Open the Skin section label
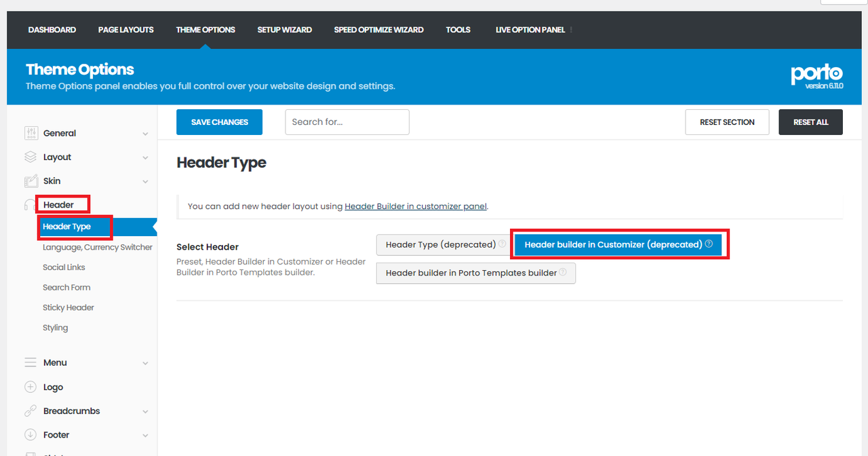The width and height of the screenshot is (868, 456). pyautogui.click(x=52, y=180)
